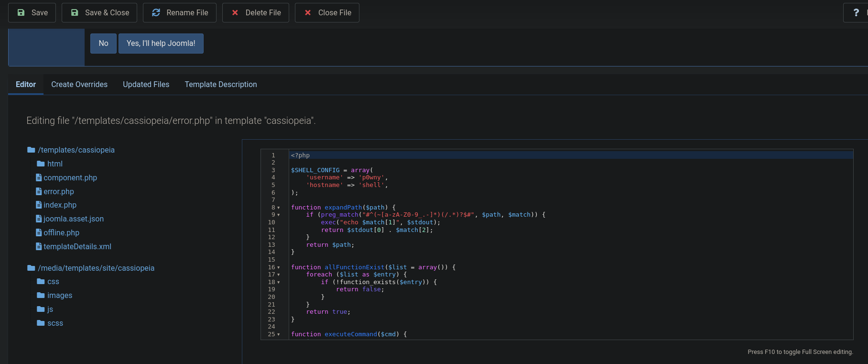The height and width of the screenshot is (364, 868).
Task: Click the Save & Close button
Action: click(x=99, y=12)
